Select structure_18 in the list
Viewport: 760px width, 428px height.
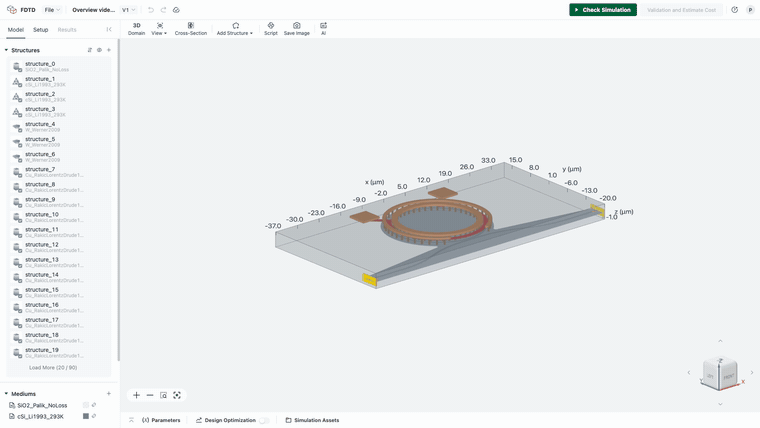pos(59,337)
